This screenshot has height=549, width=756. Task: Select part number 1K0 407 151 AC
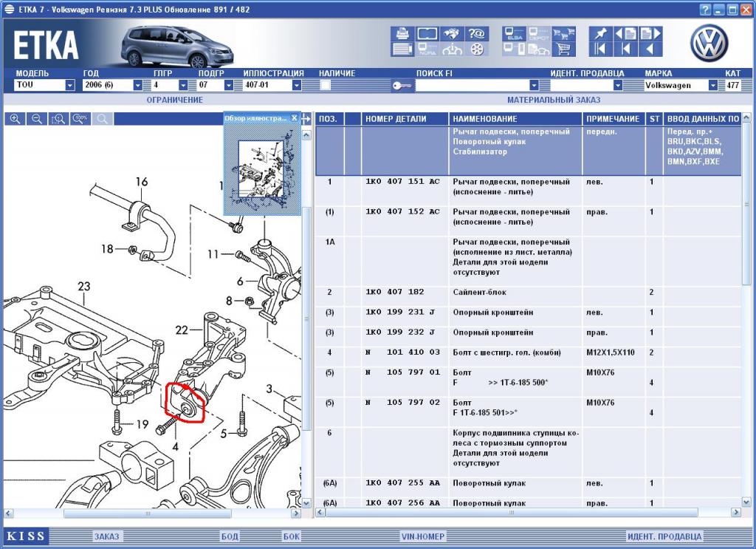point(402,182)
